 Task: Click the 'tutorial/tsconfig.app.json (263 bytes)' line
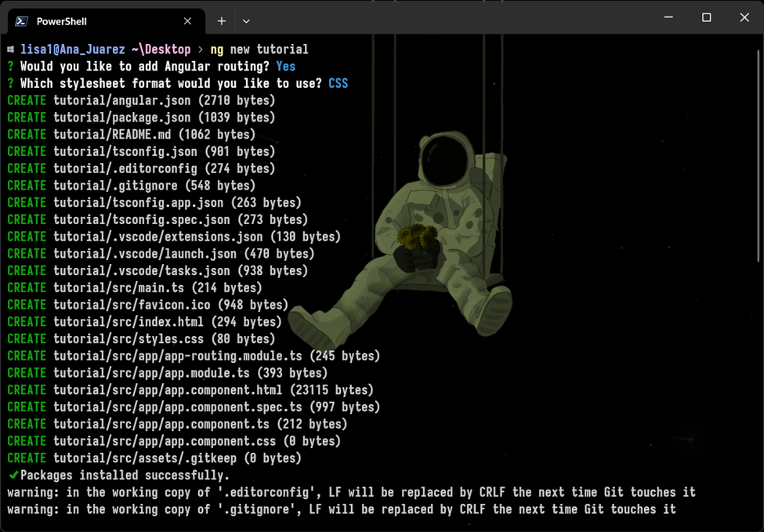coord(154,203)
